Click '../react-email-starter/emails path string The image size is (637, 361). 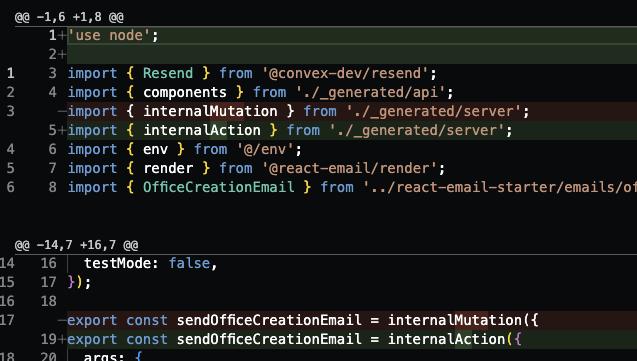pyautogui.click(x=500, y=187)
